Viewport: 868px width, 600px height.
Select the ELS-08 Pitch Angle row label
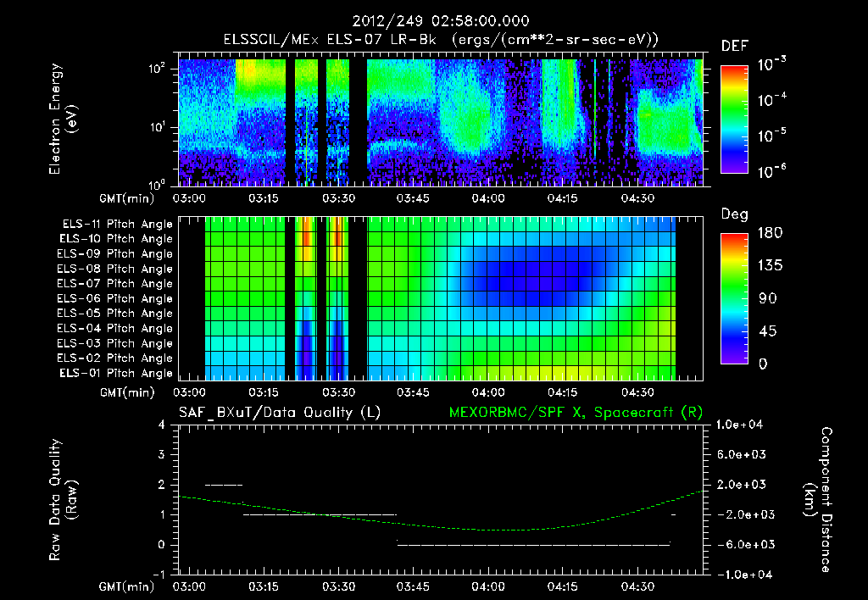pyautogui.click(x=114, y=269)
